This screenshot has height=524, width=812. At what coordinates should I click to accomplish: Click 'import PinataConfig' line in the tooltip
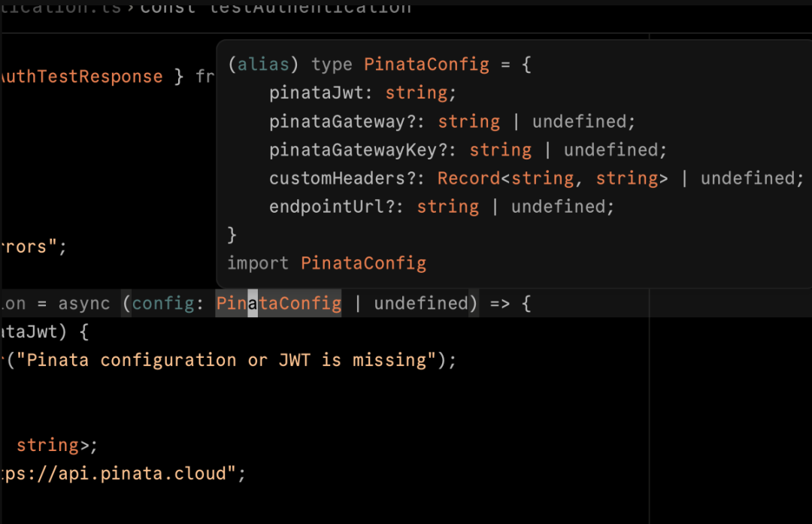pyautogui.click(x=327, y=264)
